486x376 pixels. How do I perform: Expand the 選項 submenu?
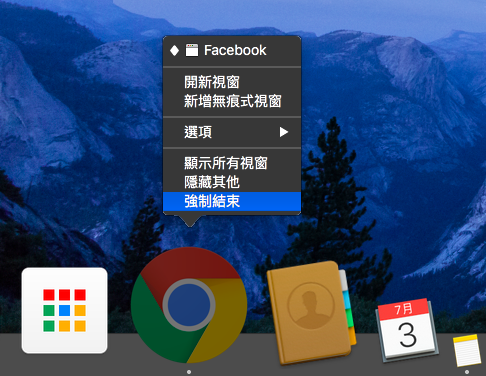tap(232, 132)
